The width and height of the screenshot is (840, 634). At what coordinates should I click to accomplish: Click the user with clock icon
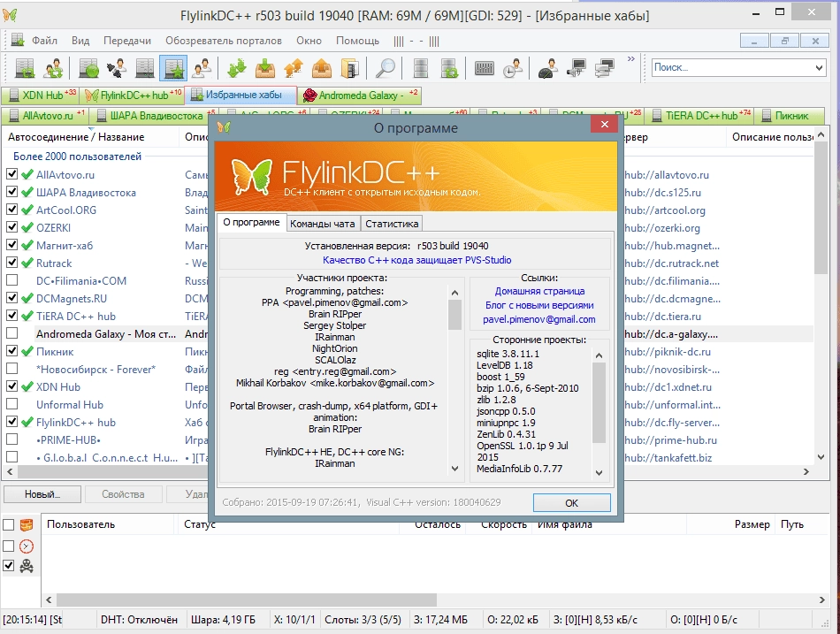(x=513, y=69)
